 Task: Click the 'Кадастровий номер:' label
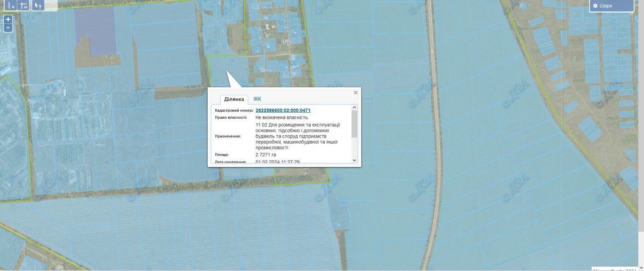coord(234,110)
